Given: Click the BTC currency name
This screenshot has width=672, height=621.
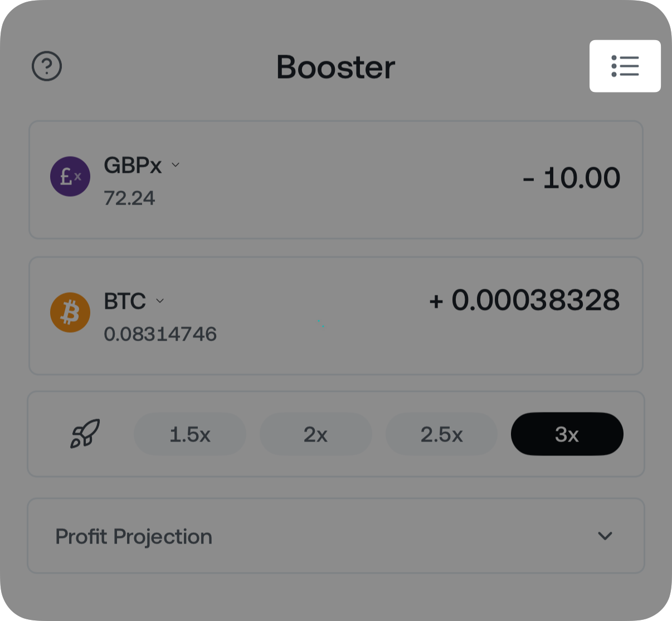Looking at the screenshot, I should tap(125, 302).
